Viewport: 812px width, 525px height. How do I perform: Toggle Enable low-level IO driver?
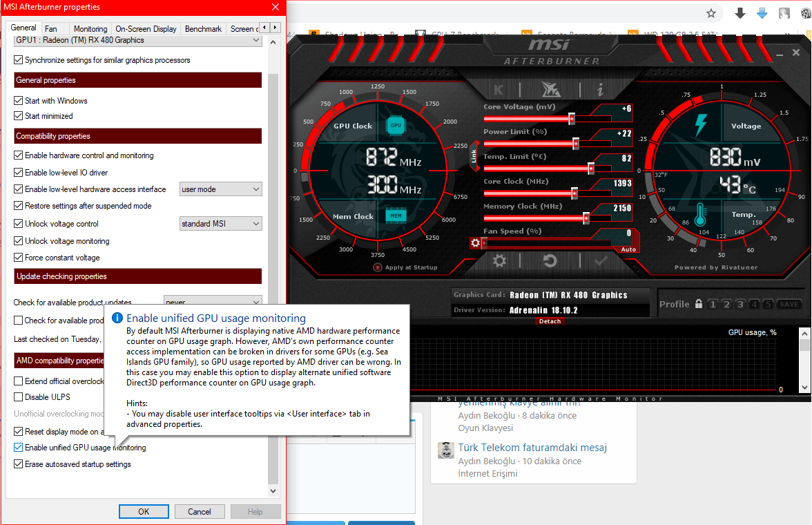click(x=18, y=173)
